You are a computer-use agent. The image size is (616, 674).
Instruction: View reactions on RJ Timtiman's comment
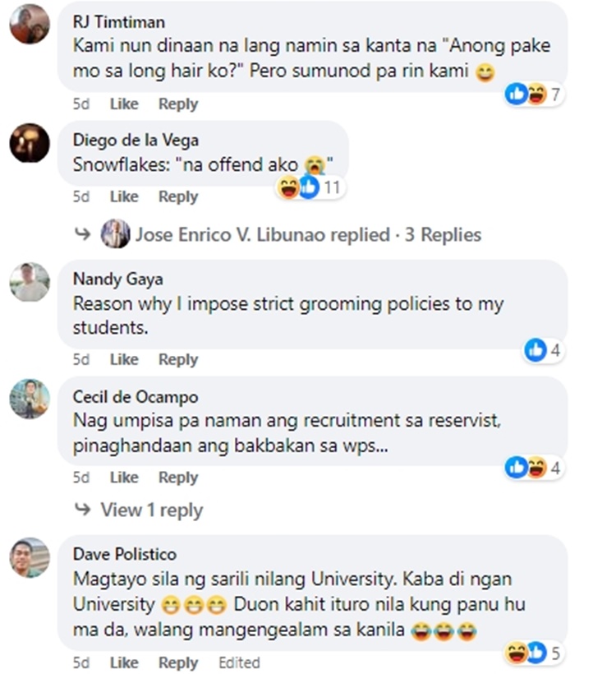pyautogui.click(x=535, y=95)
